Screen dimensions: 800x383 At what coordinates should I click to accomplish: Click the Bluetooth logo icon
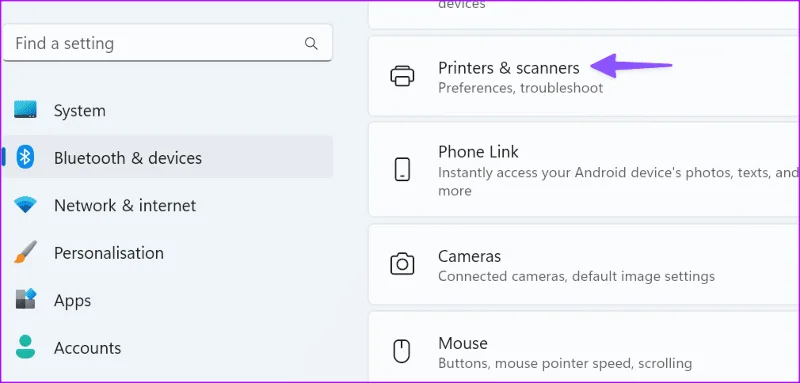25,157
